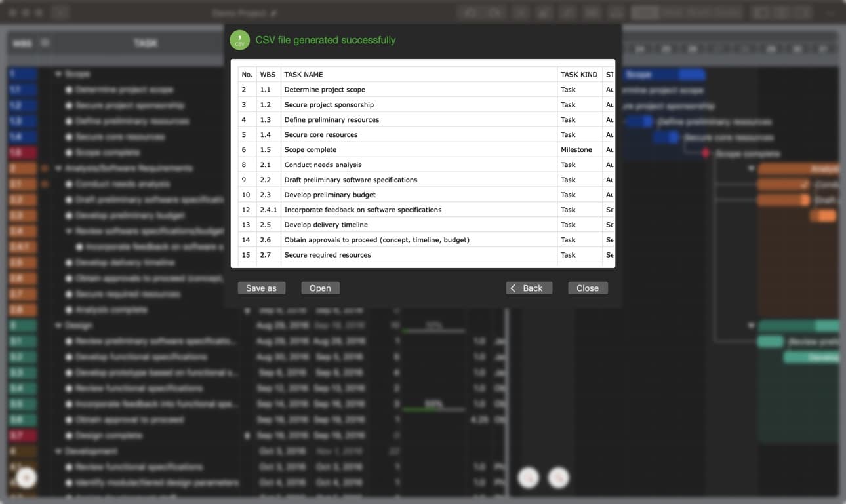
Task: Click the round add button at bottom left
Action: 26,478
